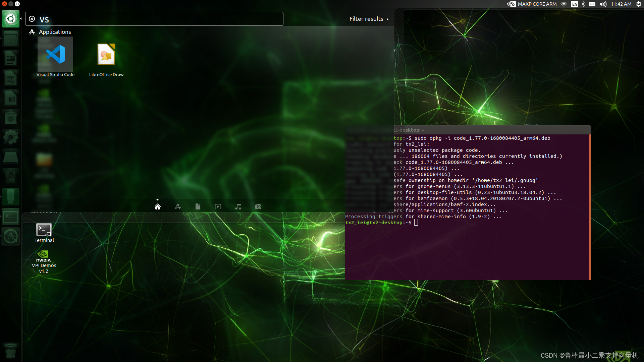Open the clock menu showing 11:42 AM
The image size is (644, 362).
click(x=621, y=4)
